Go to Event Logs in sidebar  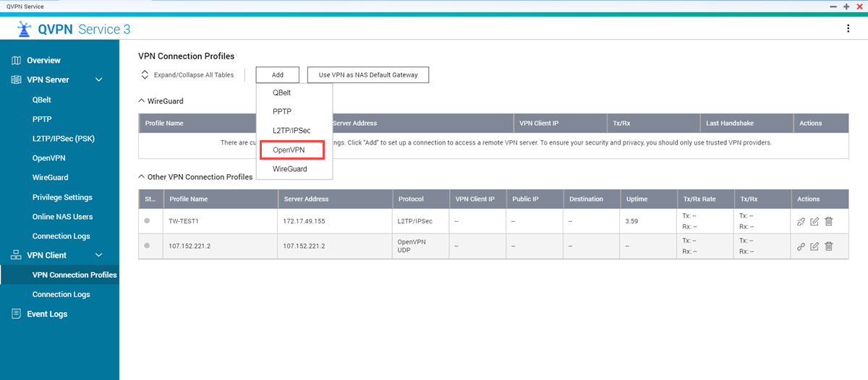point(47,314)
